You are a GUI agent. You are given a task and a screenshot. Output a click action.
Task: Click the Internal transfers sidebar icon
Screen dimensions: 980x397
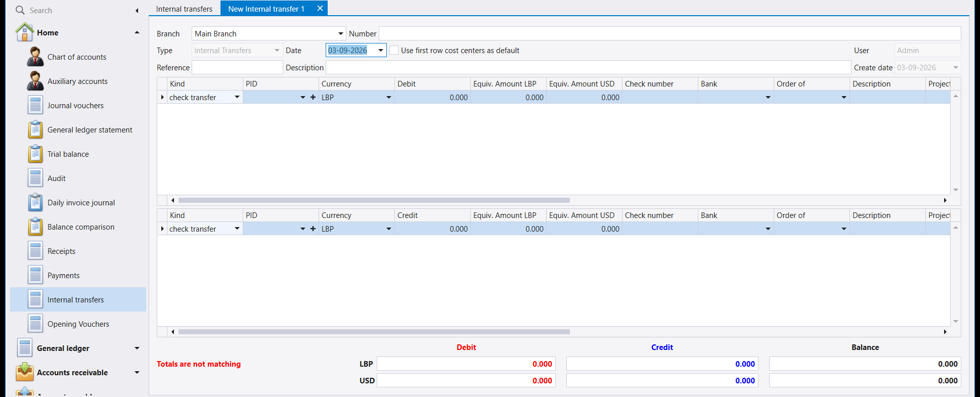pos(35,299)
